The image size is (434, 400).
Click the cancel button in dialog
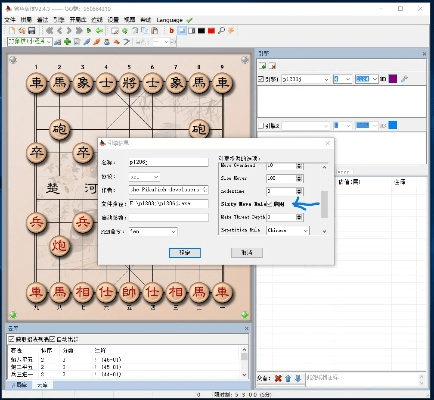tap(247, 253)
